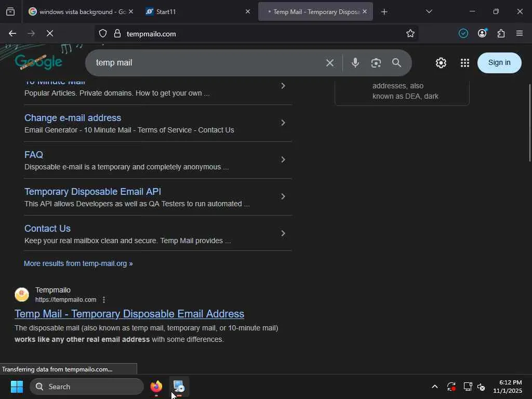Click the page vertical scrollbar thumb
The width and height of the screenshot is (532, 399).
coord(529,123)
